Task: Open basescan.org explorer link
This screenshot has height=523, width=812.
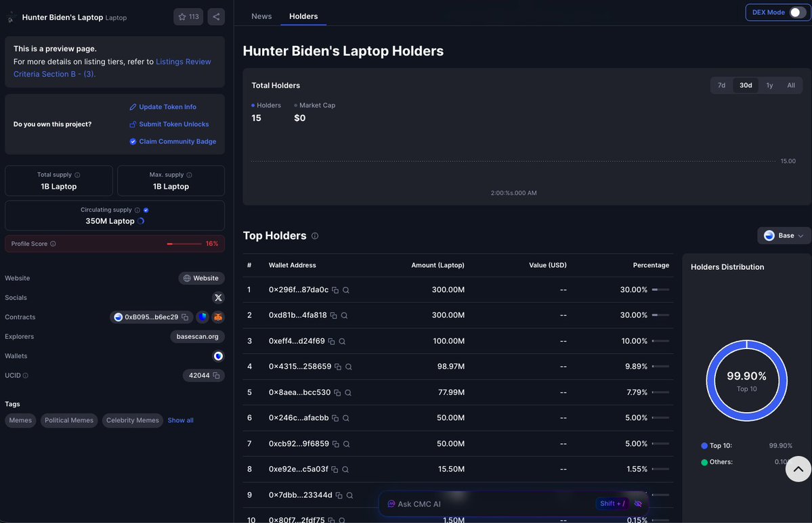Action: point(197,337)
